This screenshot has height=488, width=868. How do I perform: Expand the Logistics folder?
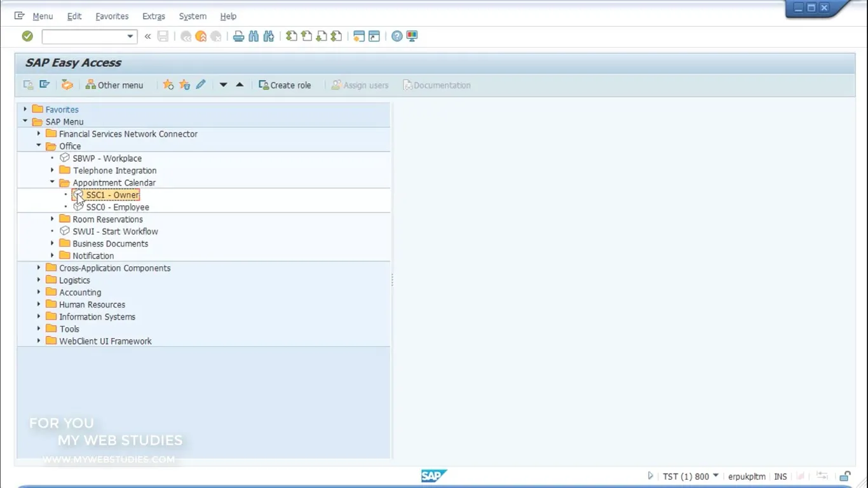39,280
